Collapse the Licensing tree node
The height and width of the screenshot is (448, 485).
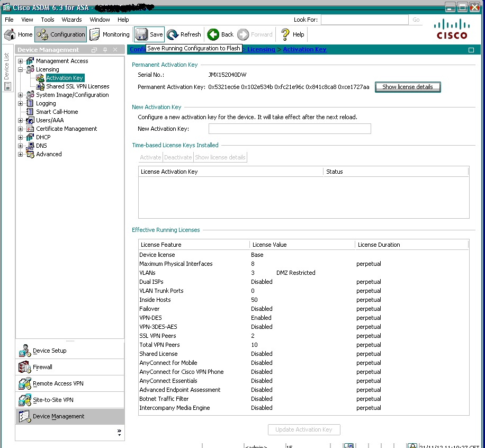pos(21,69)
